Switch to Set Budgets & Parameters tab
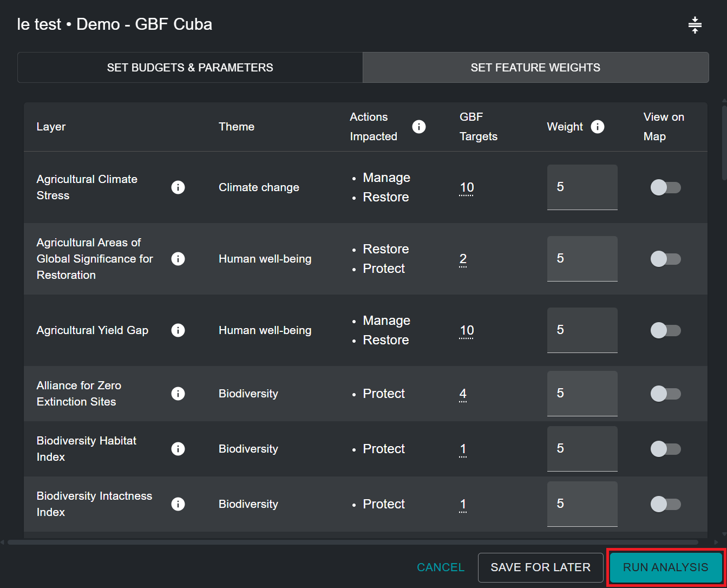The image size is (727, 588). coord(190,68)
